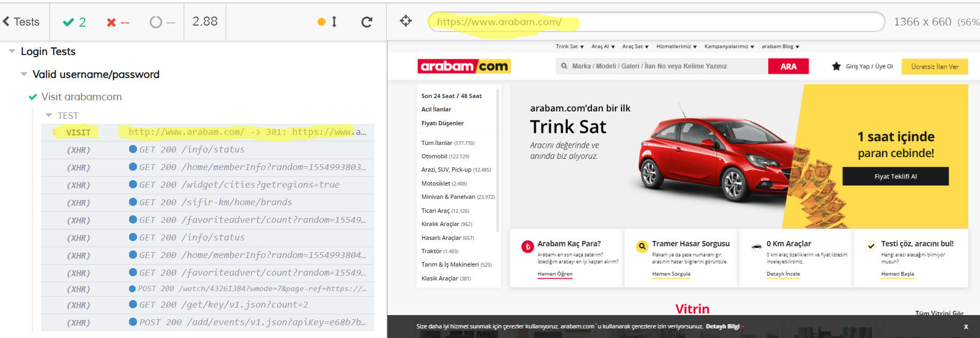
Task: Toggle auto-scrolling with the orange dot arrow
Action: [x=327, y=22]
